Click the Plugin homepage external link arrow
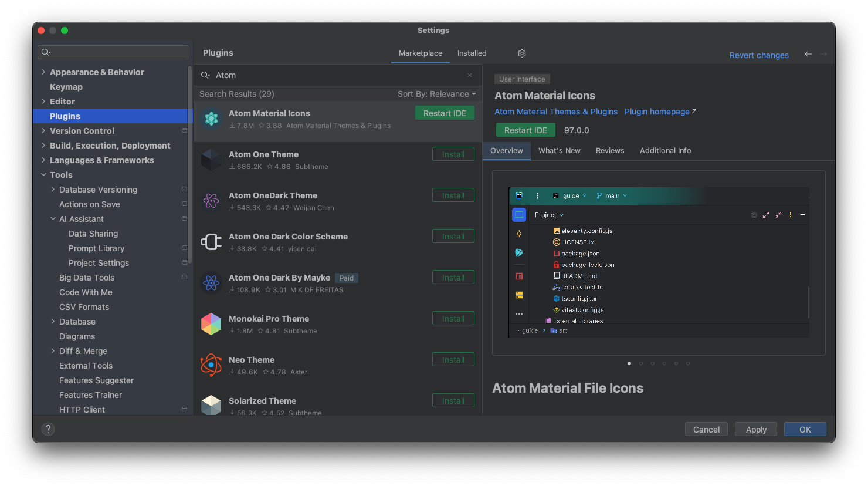This screenshot has height=486, width=868. click(694, 112)
